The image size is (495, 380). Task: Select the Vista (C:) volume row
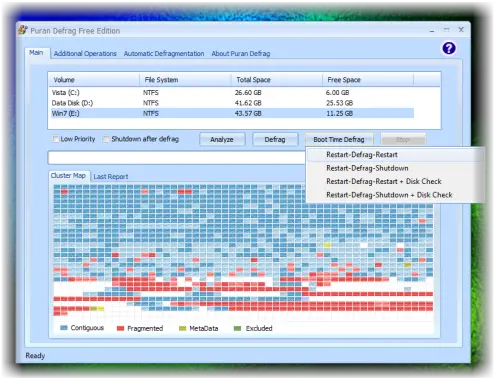(233, 92)
